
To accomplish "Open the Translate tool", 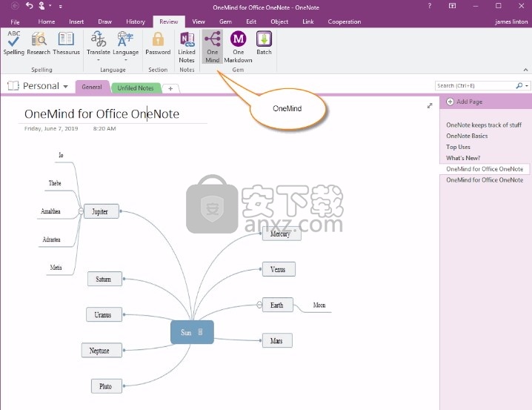I will [x=99, y=46].
